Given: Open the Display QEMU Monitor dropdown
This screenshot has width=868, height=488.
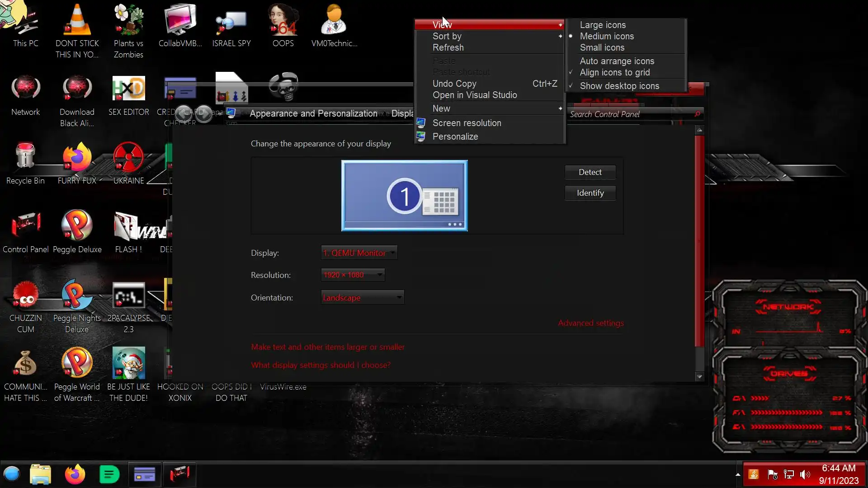Looking at the screenshot, I should pyautogui.click(x=359, y=253).
